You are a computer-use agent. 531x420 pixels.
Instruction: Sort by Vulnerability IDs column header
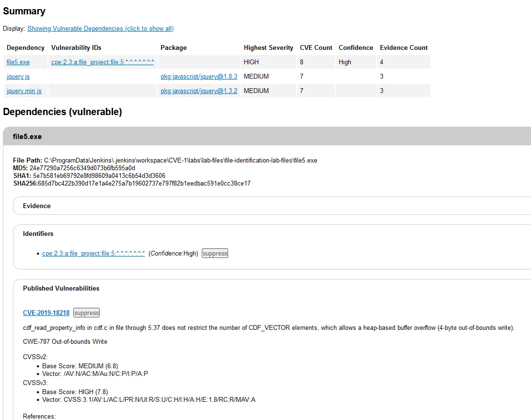click(x=76, y=48)
